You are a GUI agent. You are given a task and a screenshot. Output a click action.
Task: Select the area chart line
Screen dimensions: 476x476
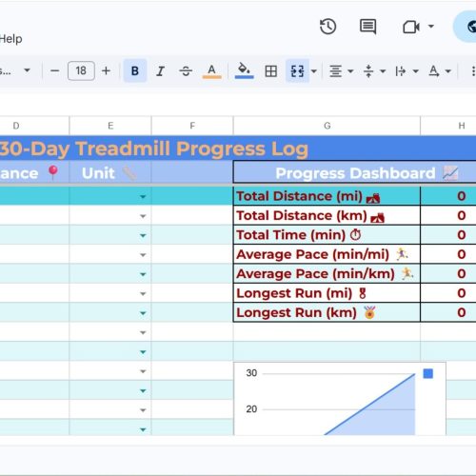(x=369, y=404)
